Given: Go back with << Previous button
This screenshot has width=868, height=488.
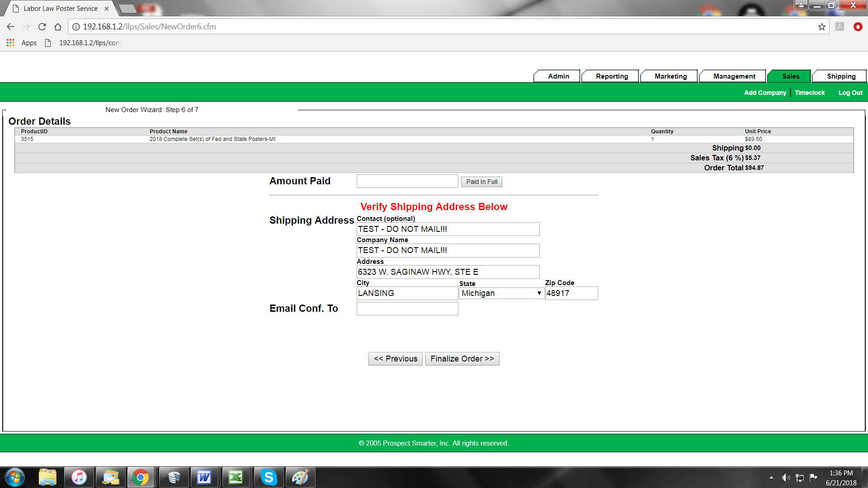Looking at the screenshot, I should [396, 359].
